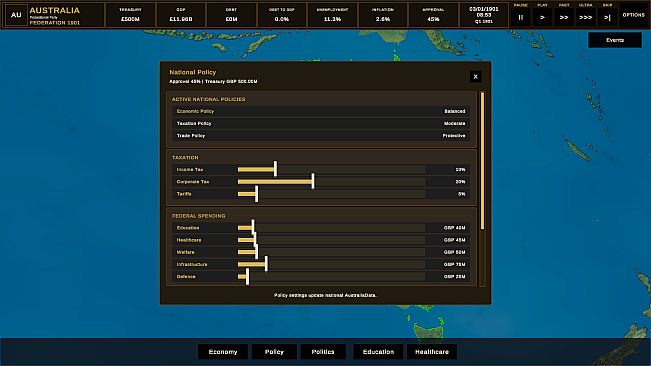Start simulation at normal play speed

[x=542, y=17]
